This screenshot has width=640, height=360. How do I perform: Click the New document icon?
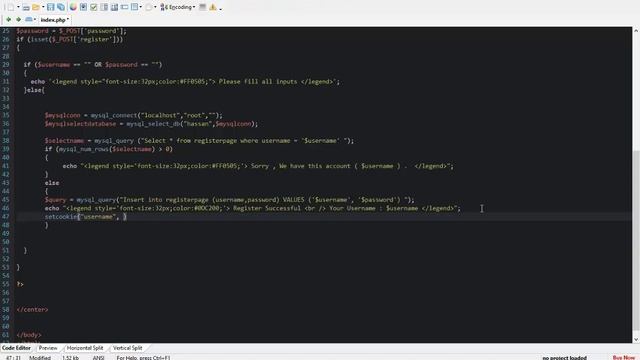(x=11, y=7)
